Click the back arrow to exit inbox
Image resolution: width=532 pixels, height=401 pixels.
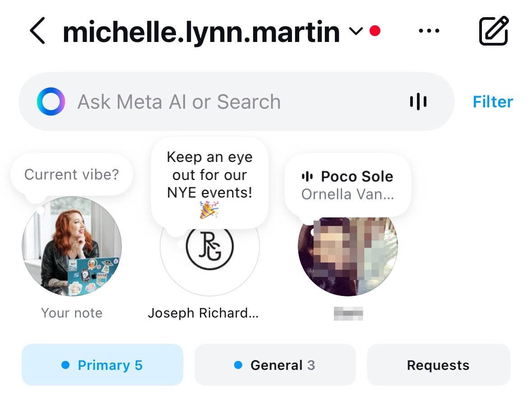coord(38,32)
